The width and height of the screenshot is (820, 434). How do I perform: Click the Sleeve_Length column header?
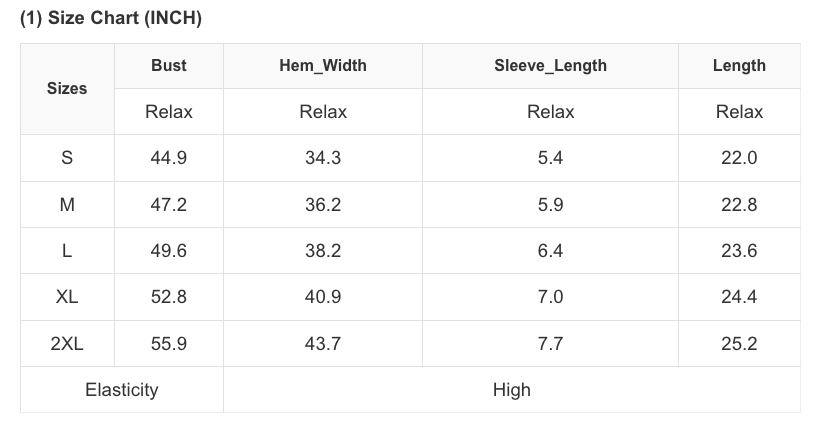pos(550,65)
